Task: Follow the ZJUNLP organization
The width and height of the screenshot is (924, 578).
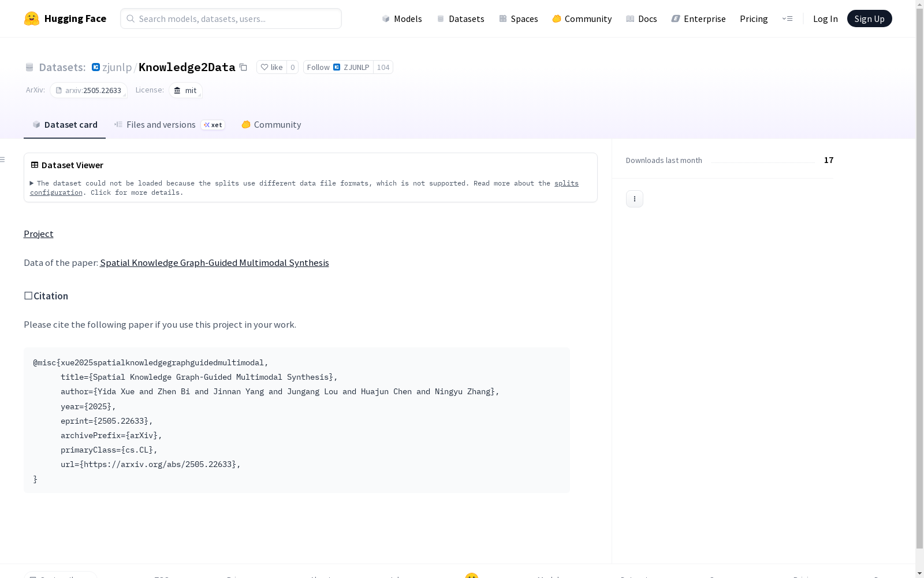Action: 338,67
